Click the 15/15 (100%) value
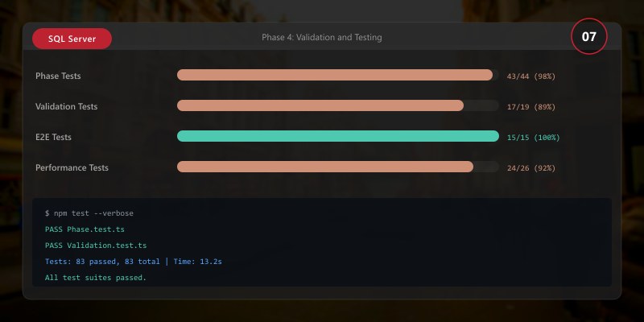 tap(533, 138)
